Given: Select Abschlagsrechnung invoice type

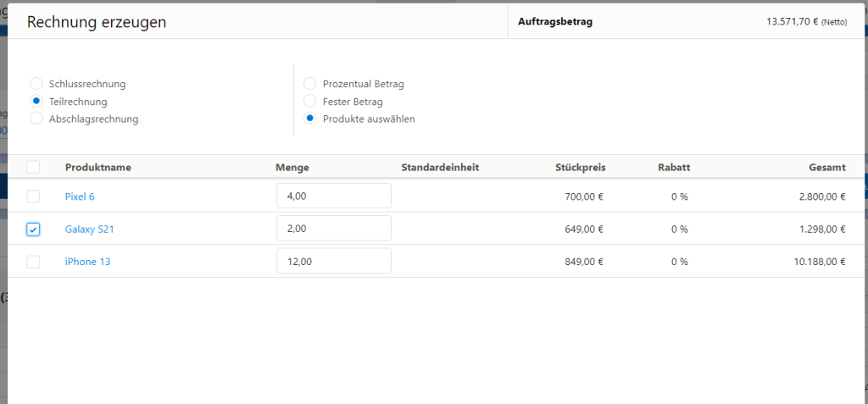Looking at the screenshot, I should pyautogui.click(x=36, y=119).
